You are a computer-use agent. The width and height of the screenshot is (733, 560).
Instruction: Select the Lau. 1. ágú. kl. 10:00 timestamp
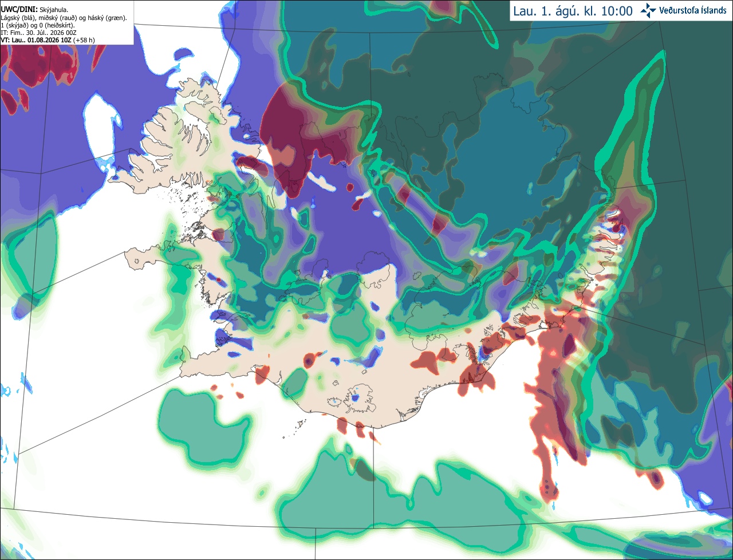(573, 11)
